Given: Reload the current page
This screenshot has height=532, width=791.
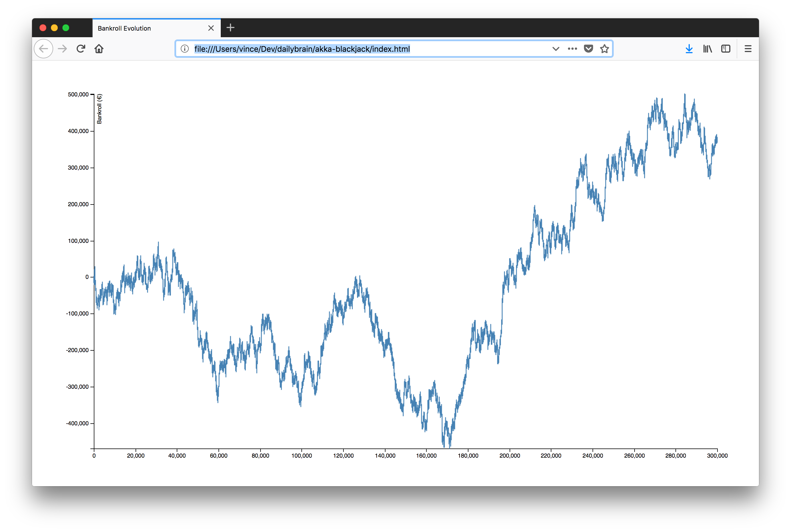Looking at the screenshot, I should [81, 49].
